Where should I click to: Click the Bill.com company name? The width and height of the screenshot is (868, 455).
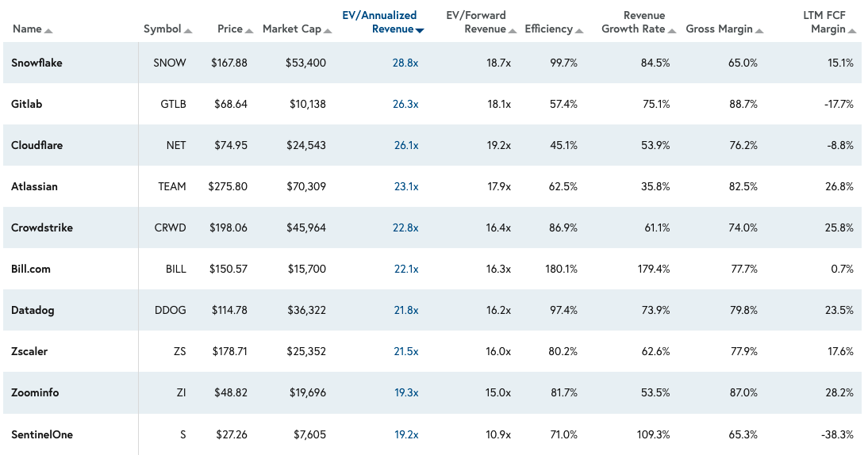click(x=31, y=269)
